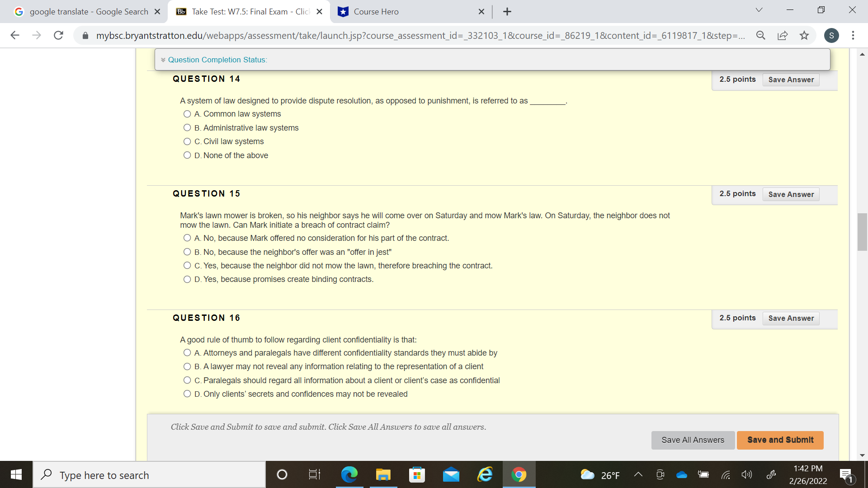
Task: Expand the Question Completion Status bar
Action: tap(164, 59)
